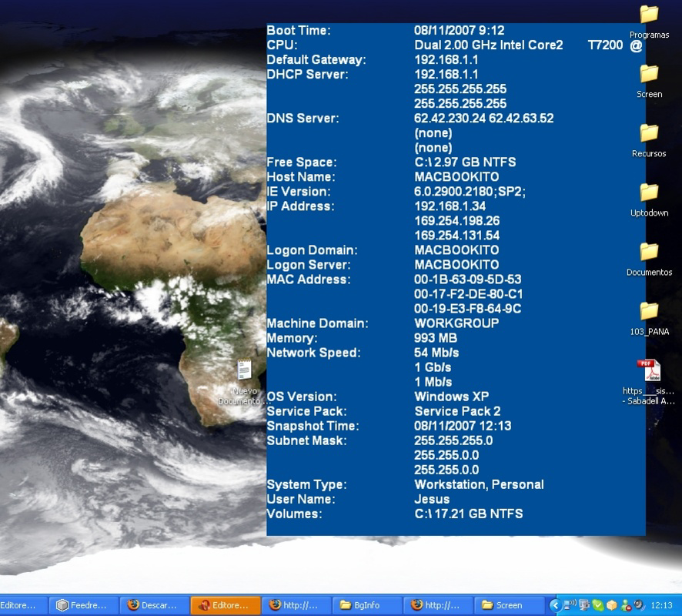Click the CPU text 'Dual 2.00 GHz Intel Core2'
The image size is (682, 616).
(x=489, y=45)
